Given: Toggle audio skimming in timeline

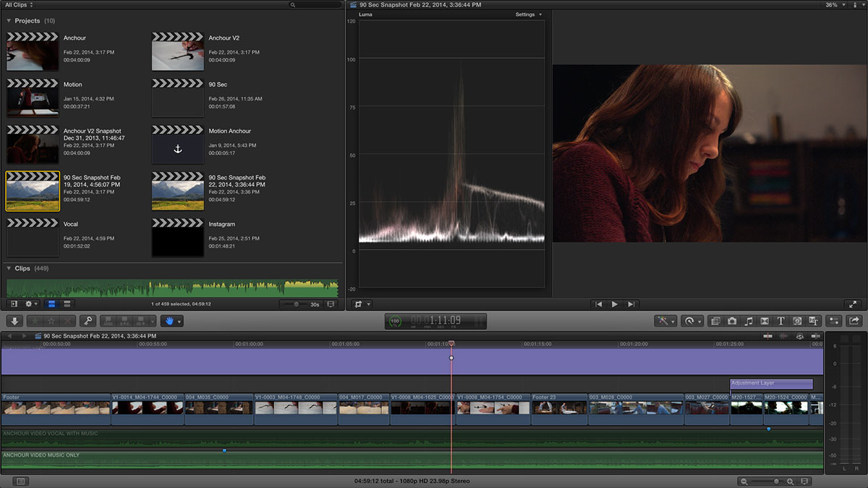Looking at the screenshot, I should [x=783, y=336].
